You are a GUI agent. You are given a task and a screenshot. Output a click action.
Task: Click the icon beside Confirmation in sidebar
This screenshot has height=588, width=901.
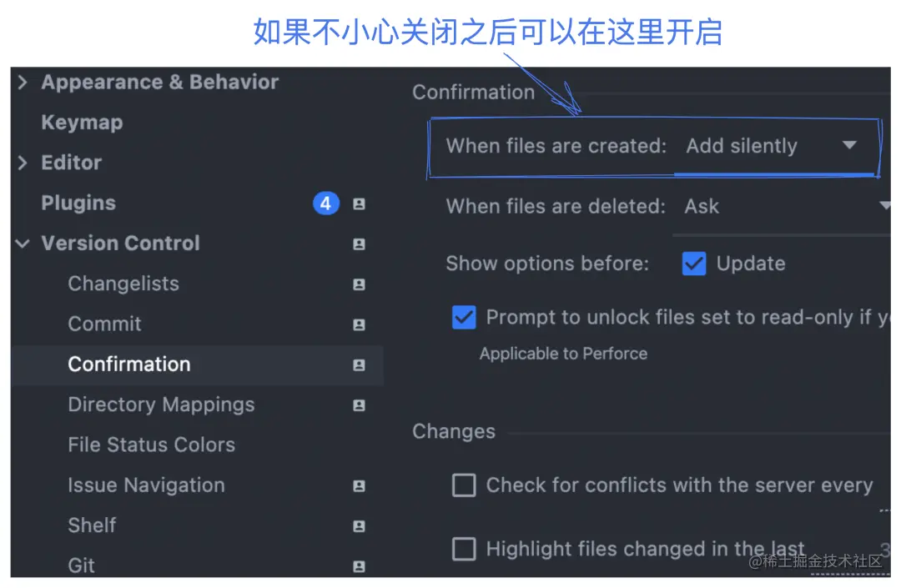(359, 364)
